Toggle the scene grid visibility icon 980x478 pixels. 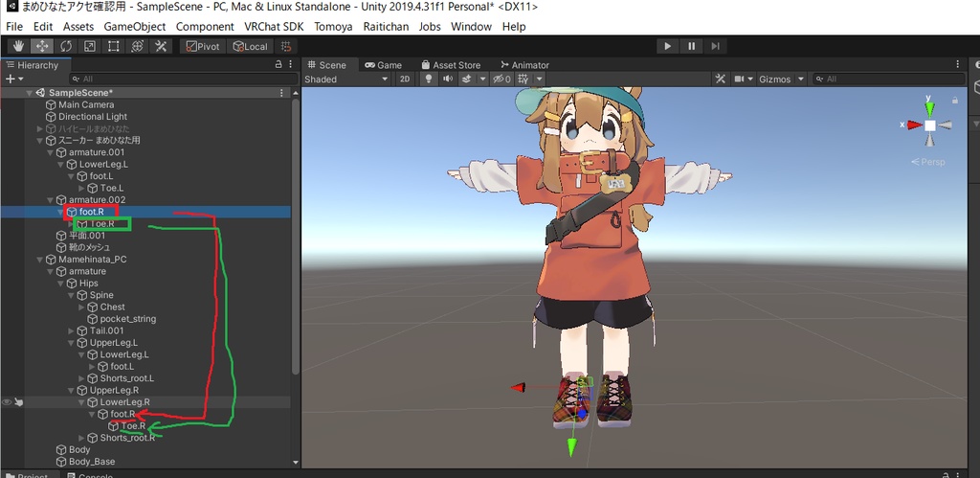523,79
